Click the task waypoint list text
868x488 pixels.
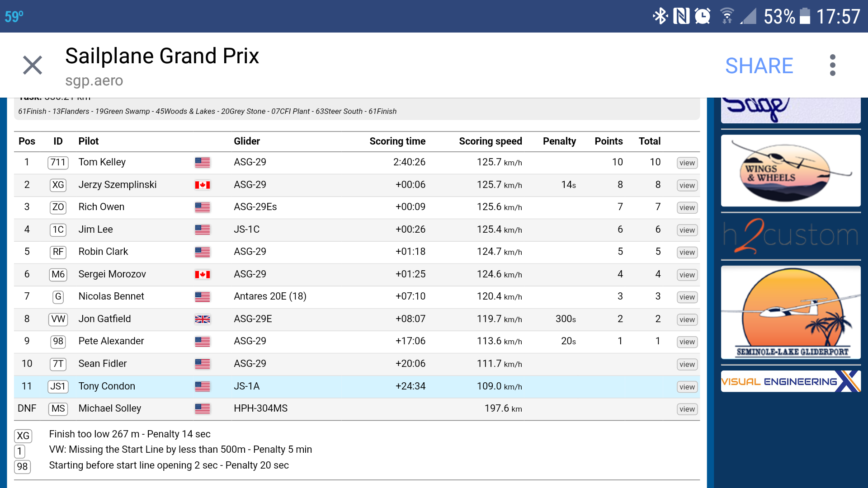tap(208, 111)
